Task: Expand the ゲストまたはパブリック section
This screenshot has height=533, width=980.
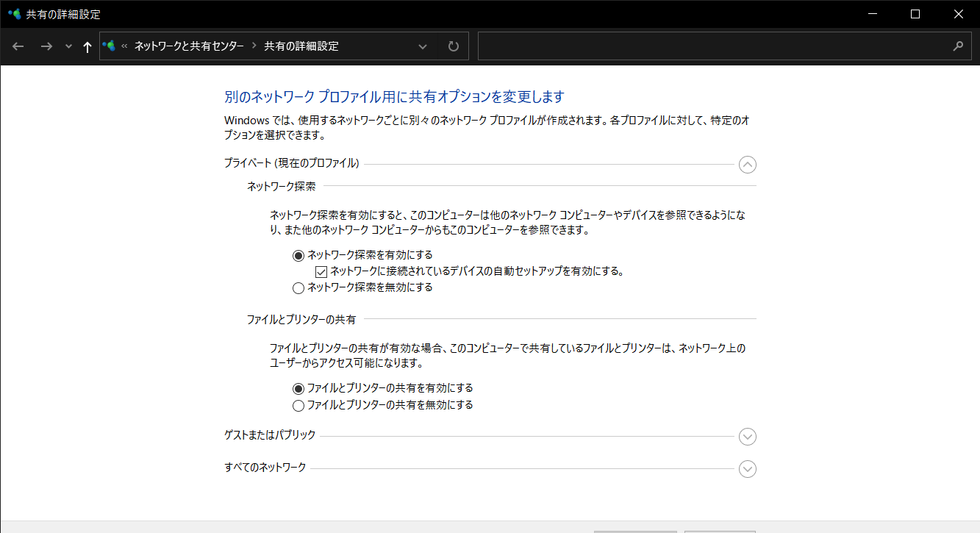Action: [x=748, y=437]
